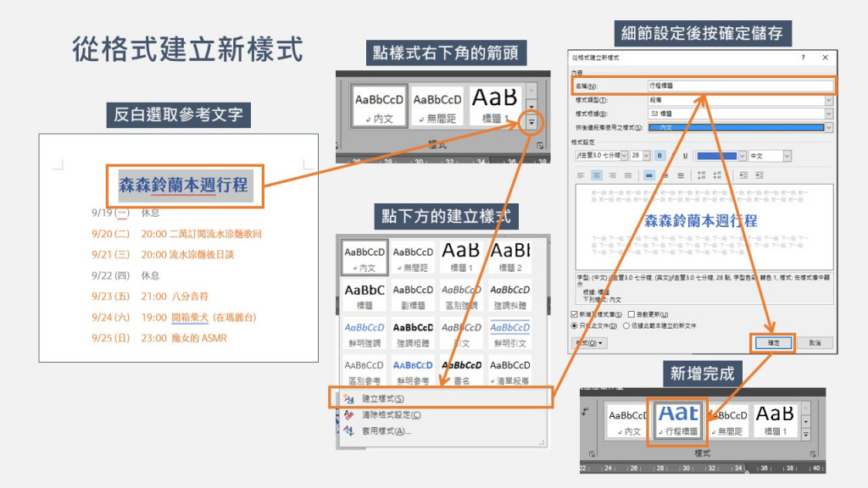Select 內文 style in top ribbon gallery
This screenshot has width=868, height=488.
click(379, 105)
